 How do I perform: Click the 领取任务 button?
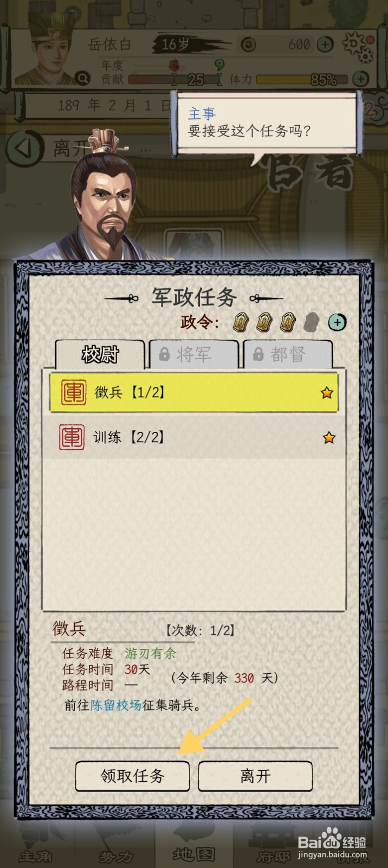click(132, 776)
